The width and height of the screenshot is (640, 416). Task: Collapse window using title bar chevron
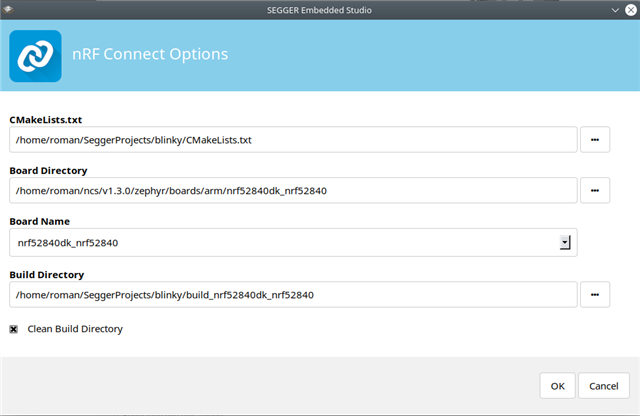[x=615, y=10]
